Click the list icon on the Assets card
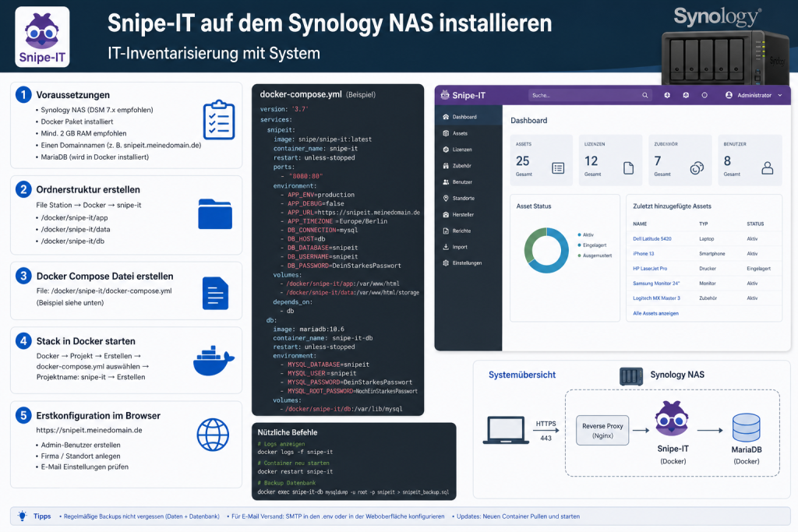This screenshot has width=798, height=532. pos(558,168)
